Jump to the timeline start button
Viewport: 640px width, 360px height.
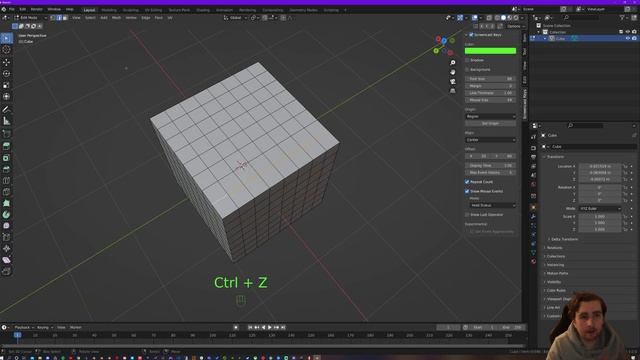pos(250,327)
